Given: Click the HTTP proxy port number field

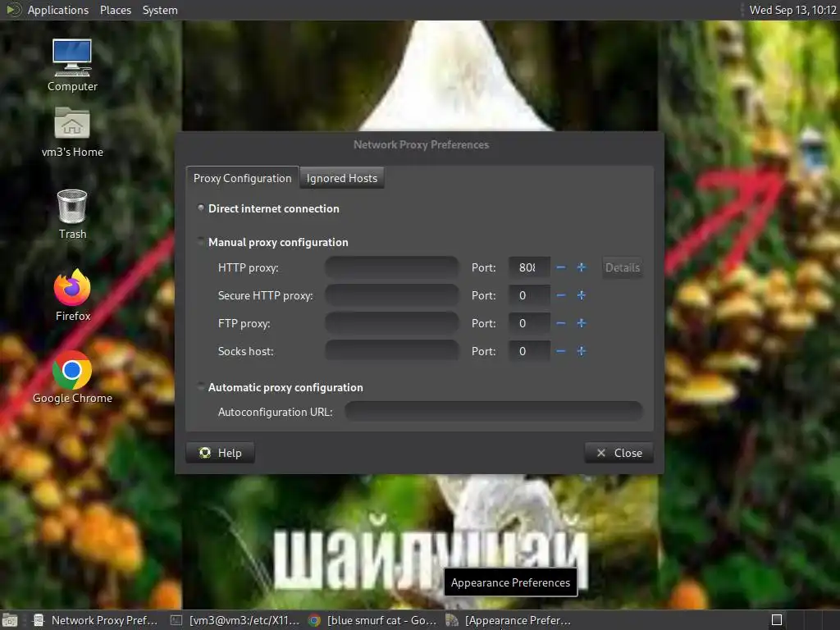Looking at the screenshot, I should (x=529, y=267).
